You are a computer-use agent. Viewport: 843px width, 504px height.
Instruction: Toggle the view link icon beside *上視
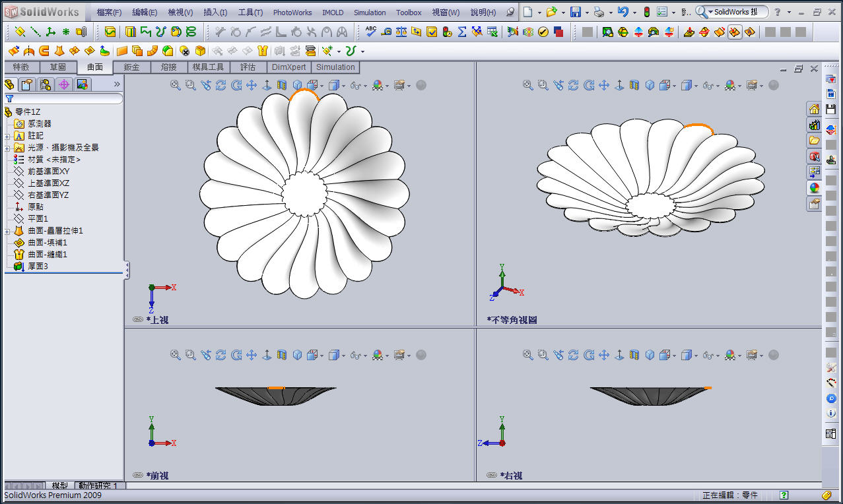tap(138, 319)
